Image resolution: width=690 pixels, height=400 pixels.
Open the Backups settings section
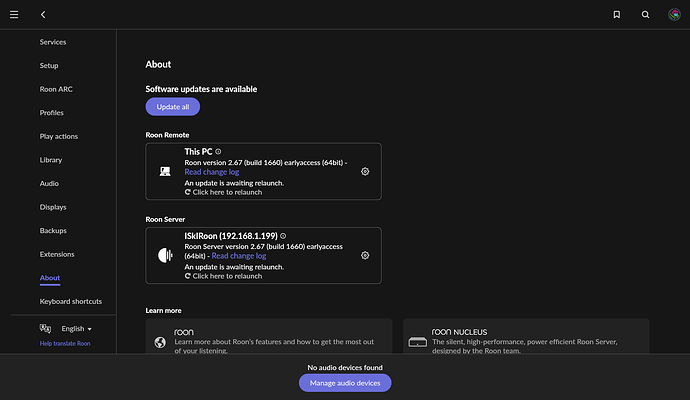click(x=53, y=231)
